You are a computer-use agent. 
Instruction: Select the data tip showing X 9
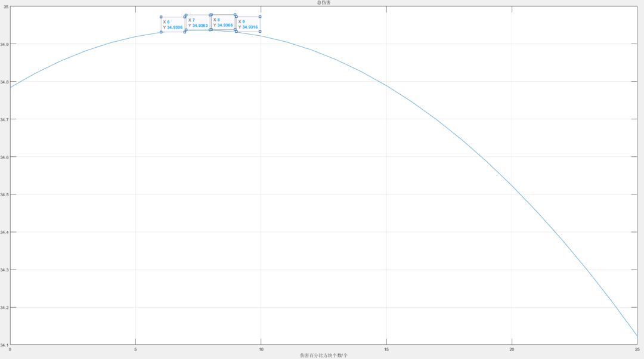coord(248,24)
